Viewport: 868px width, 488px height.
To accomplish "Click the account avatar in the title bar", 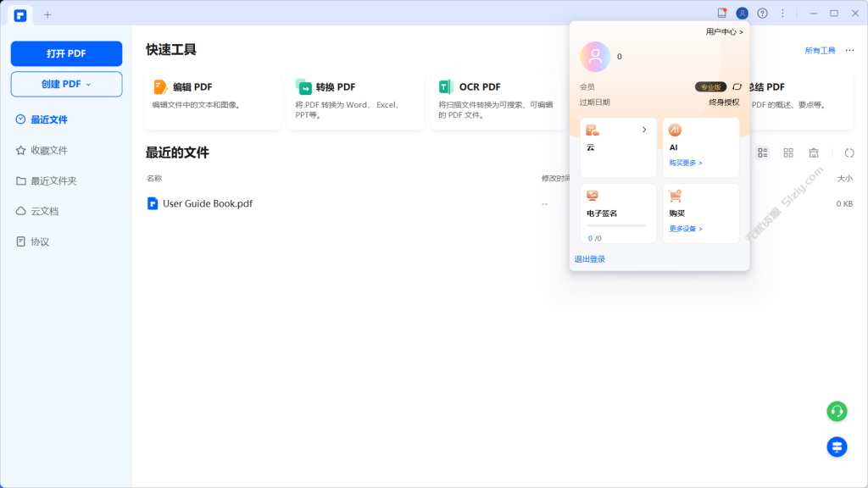I will 741,13.
